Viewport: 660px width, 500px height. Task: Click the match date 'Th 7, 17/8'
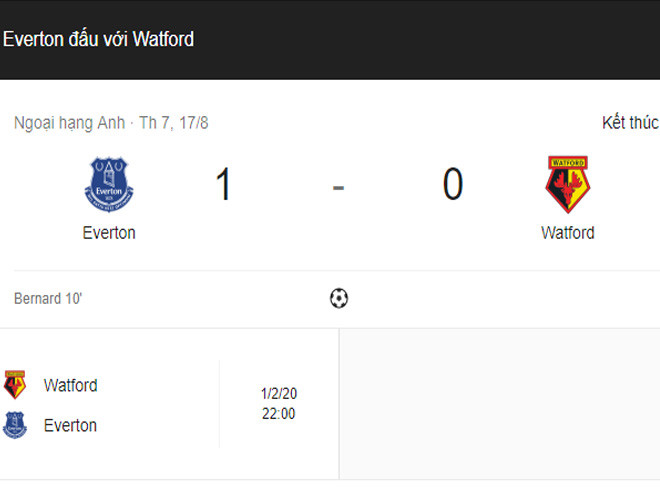(x=173, y=123)
